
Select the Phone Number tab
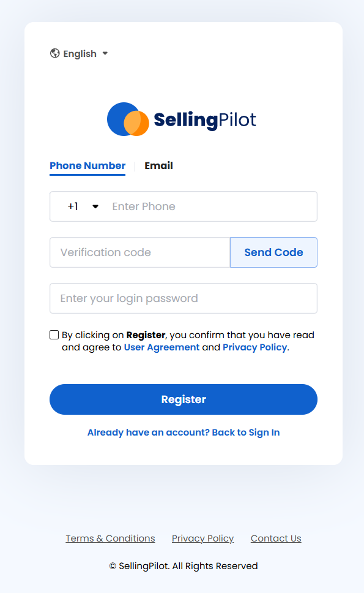point(87,165)
